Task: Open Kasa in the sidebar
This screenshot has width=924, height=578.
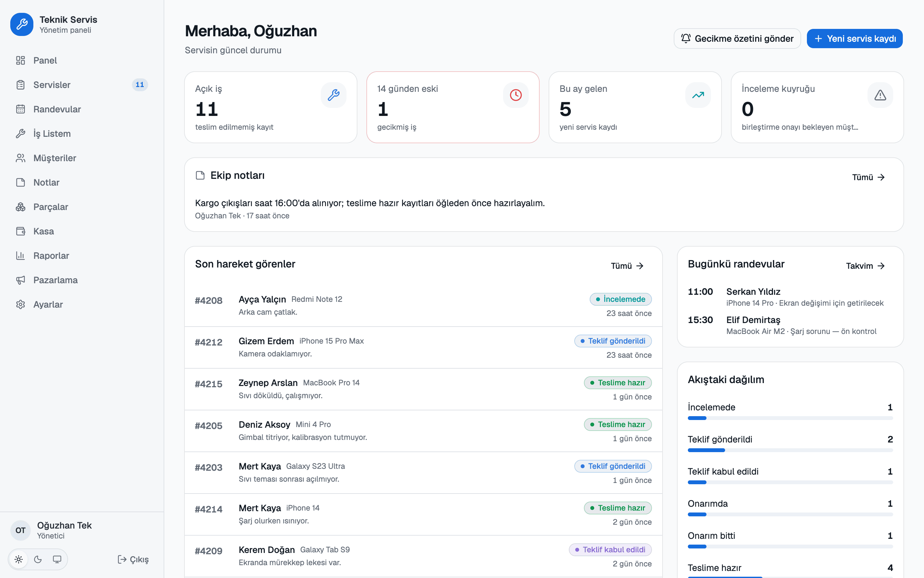Action: tap(82, 231)
